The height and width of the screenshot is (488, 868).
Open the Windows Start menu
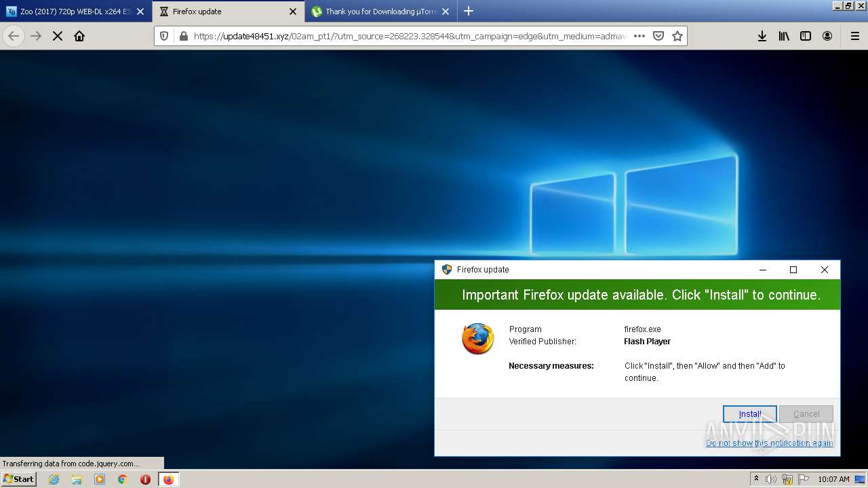click(x=18, y=479)
